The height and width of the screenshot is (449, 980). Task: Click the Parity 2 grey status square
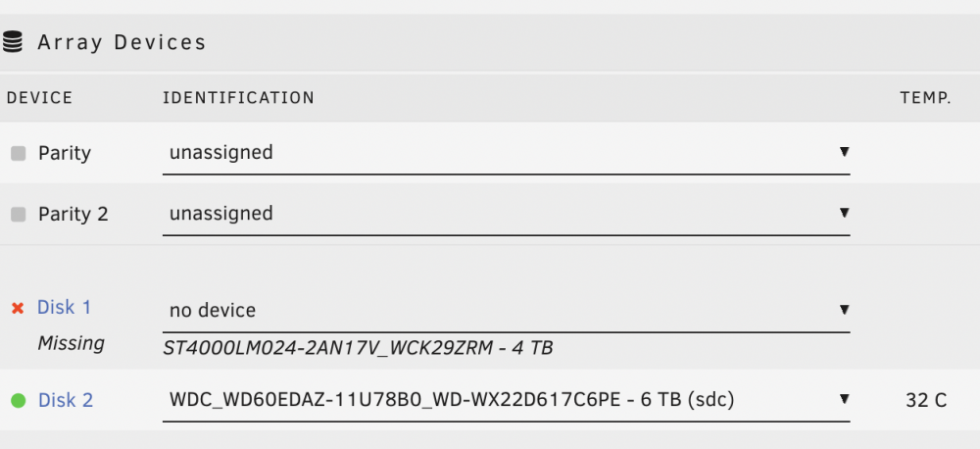click(x=19, y=215)
